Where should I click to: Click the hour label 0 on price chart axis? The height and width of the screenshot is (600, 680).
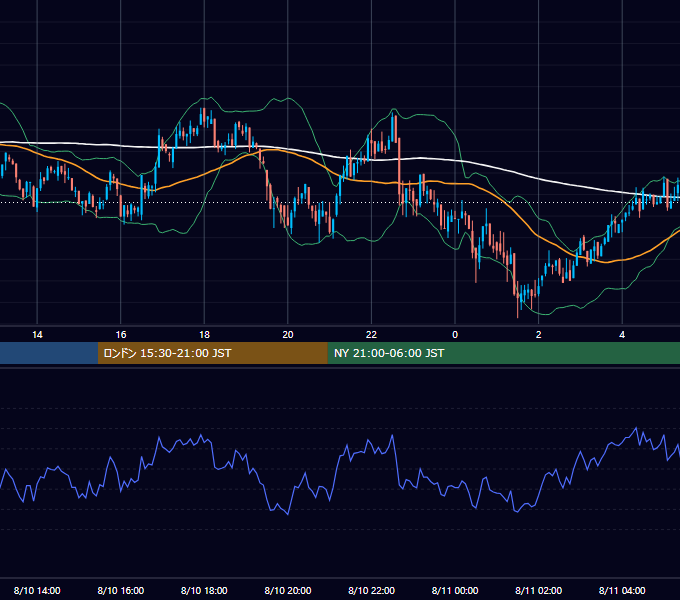455,335
